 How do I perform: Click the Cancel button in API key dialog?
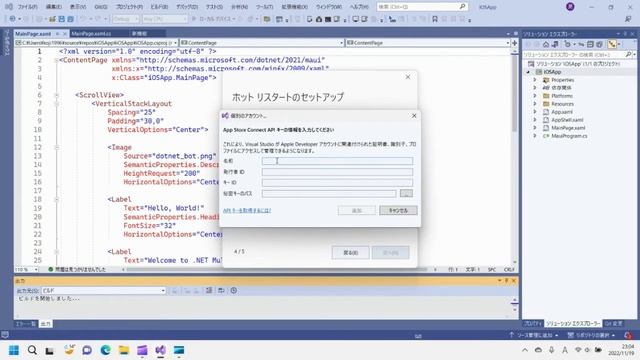click(398, 211)
